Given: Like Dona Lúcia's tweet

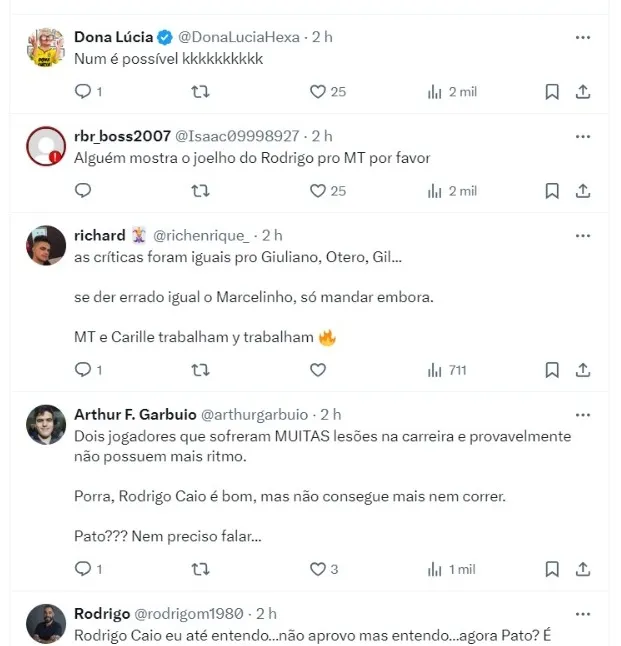Looking at the screenshot, I should (318, 91).
